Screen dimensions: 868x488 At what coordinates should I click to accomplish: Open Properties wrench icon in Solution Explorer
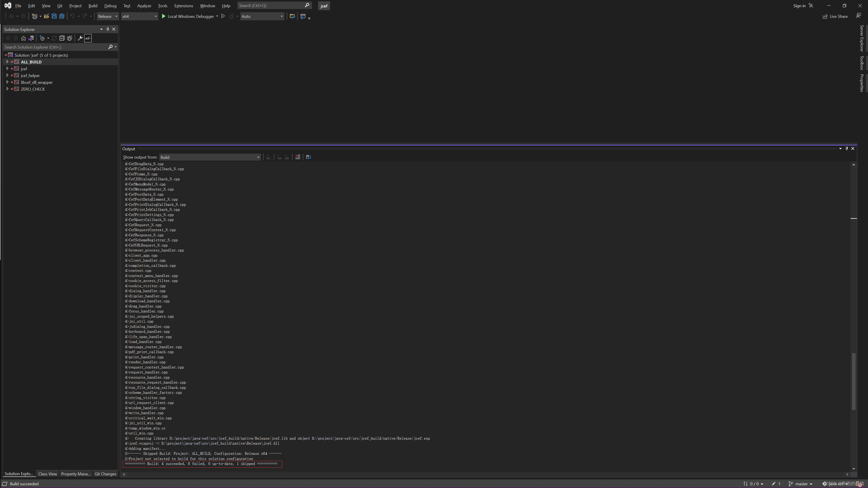click(x=80, y=38)
